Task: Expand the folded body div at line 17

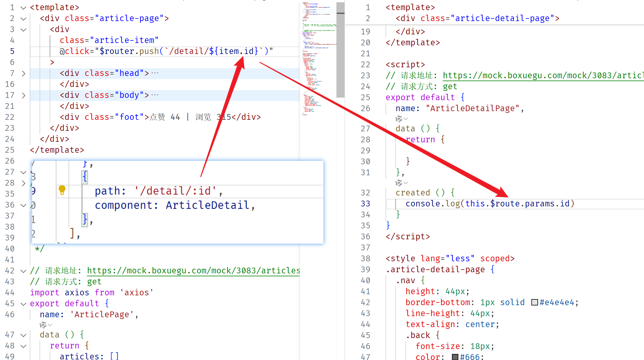Action: (23, 95)
